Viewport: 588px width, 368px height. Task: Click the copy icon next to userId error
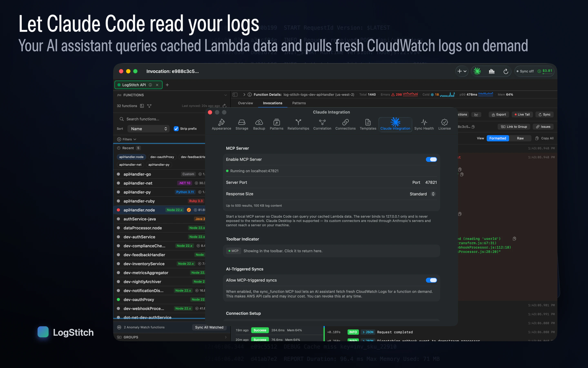(x=514, y=239)
